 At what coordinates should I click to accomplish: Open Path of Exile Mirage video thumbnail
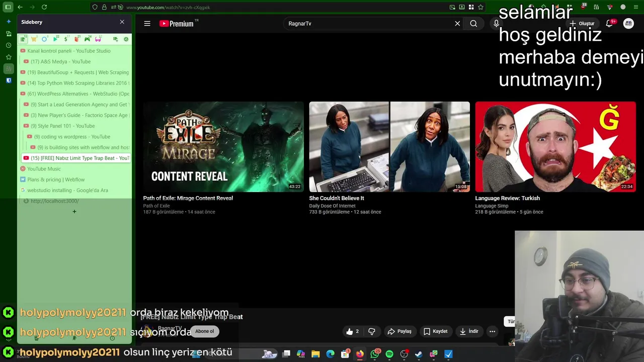click(x=223, y=147)
